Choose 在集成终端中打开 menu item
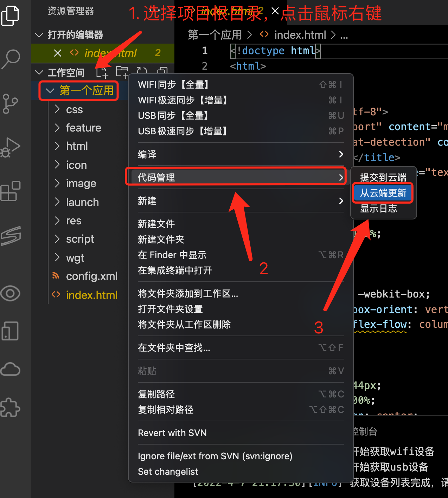Screen dimensions: 448x498 (x=241, y=270)
